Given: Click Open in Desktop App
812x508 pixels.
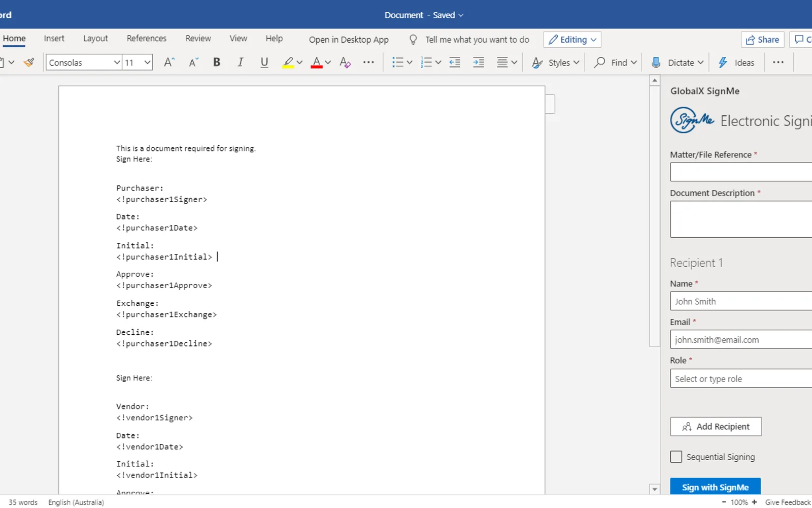Looking at the screenshot, I should pos(349,40).
